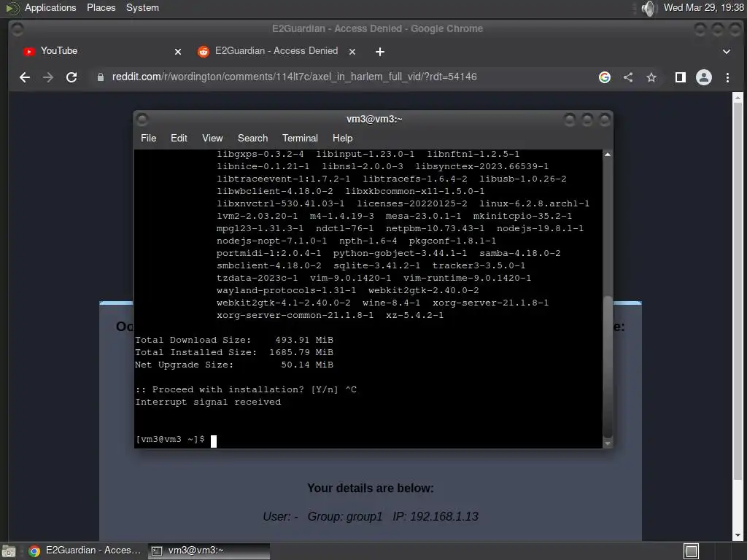Click 'Total Download Size' line in terminal
The image size is (747, 560).
point(234,340)
